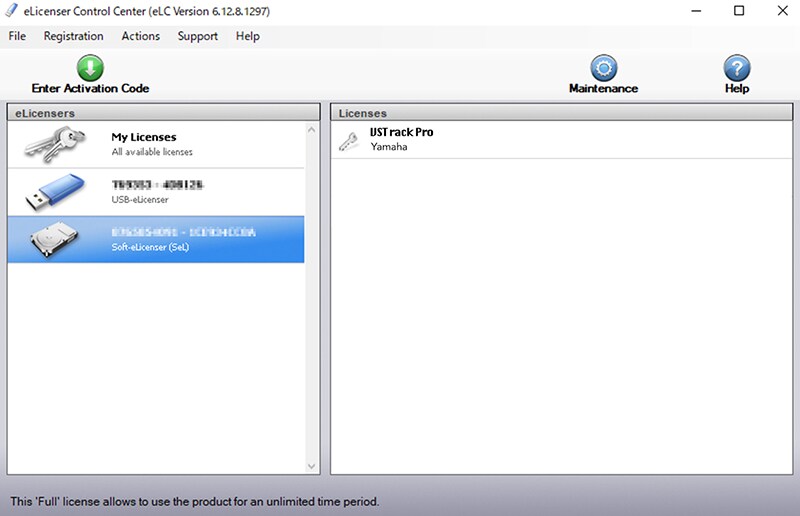The image size is (800, 516).
Task: Open the Registration menu
Action: [x=73, y=36]
